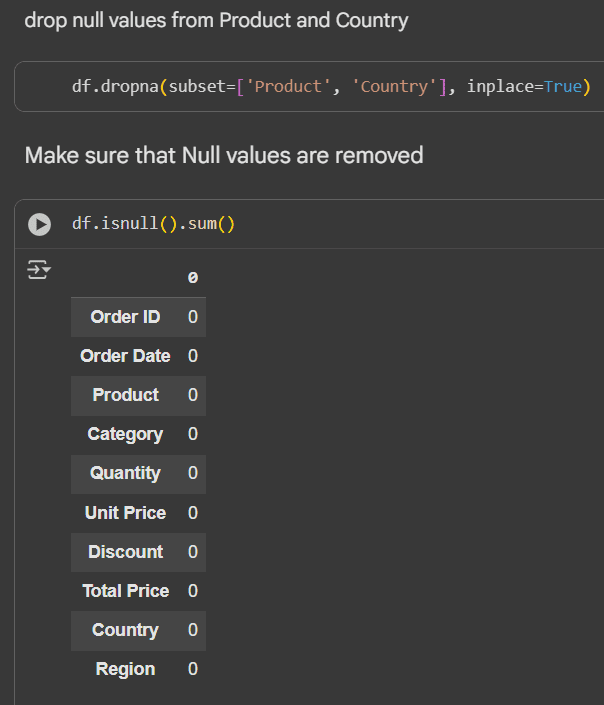Click the Discount row label
This screenshot has width=604, height=705.
click(125, 552)
